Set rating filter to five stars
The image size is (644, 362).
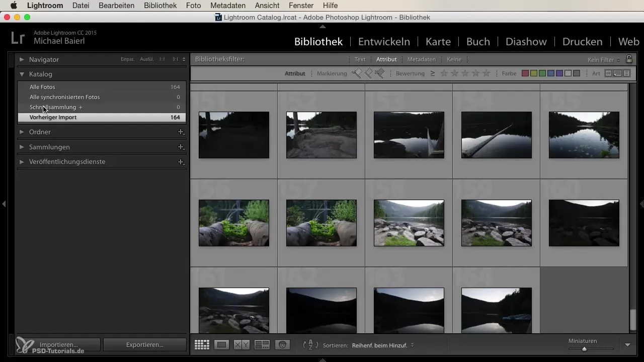click(486, 73)
